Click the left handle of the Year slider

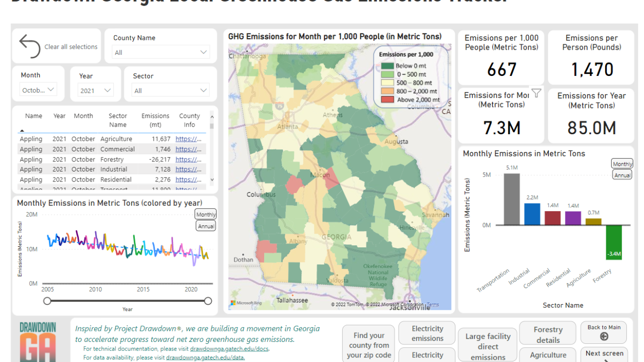coord(47,301)
